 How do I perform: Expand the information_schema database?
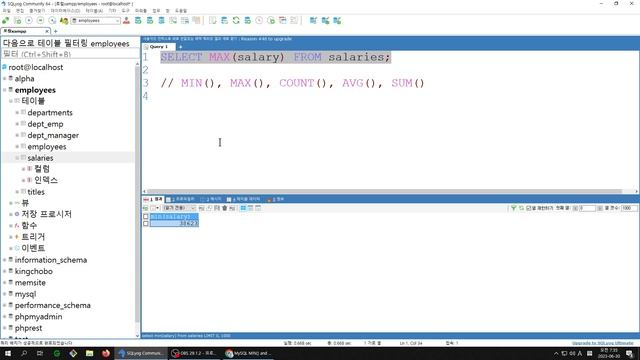pyautogui.click(x=4, y=260)
